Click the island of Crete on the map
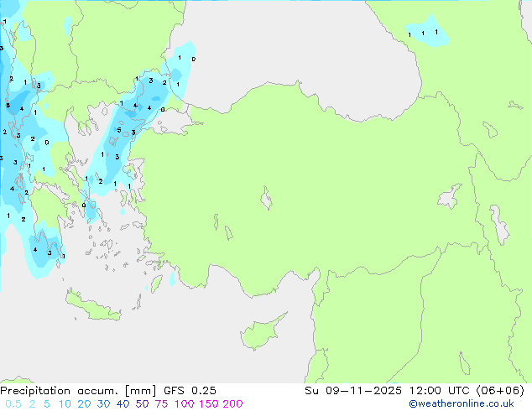This screenshot has width=532, height=411. coord(92,305)
